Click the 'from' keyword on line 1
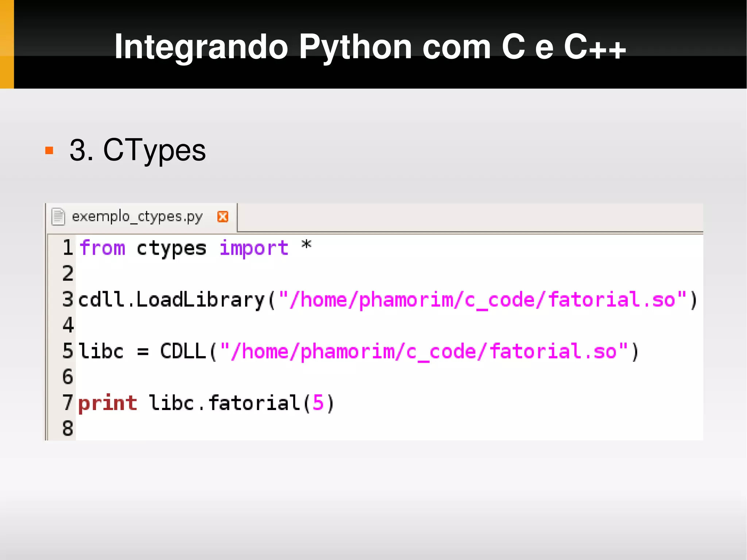747x560 pixels. tap(102, 248)
